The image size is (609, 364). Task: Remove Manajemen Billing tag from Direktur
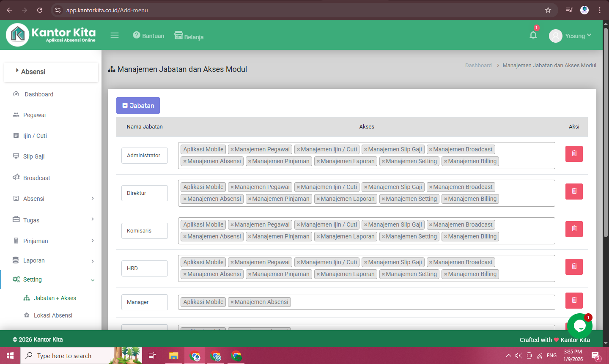pos(446,199)
